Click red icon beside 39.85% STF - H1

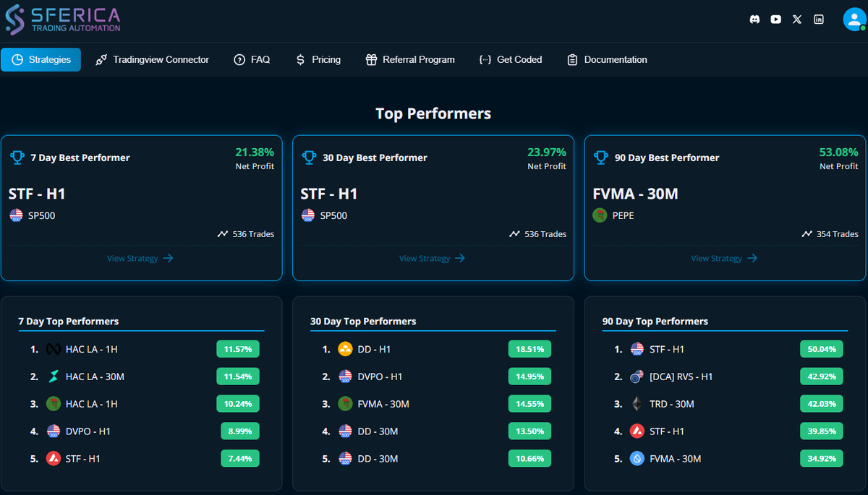[x=637, y=431]
